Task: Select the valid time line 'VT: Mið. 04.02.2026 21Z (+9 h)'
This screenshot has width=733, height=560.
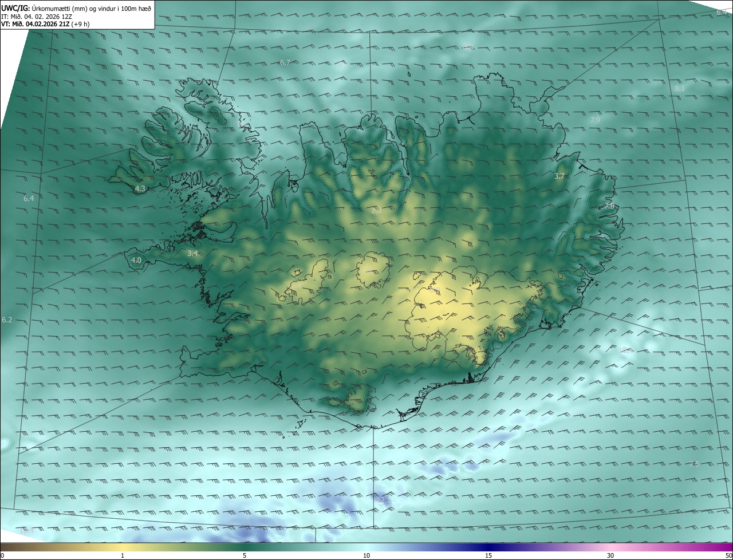Action: pos(45,23)
